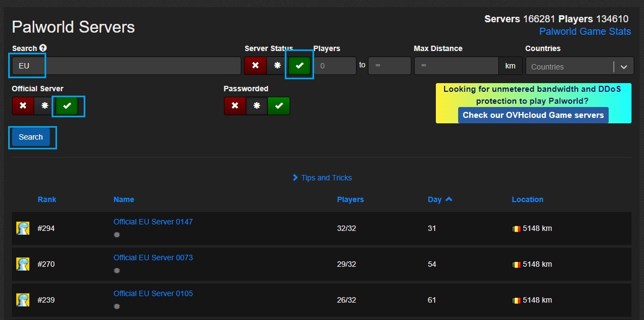Select the game icon for server #239

[23, 300]
